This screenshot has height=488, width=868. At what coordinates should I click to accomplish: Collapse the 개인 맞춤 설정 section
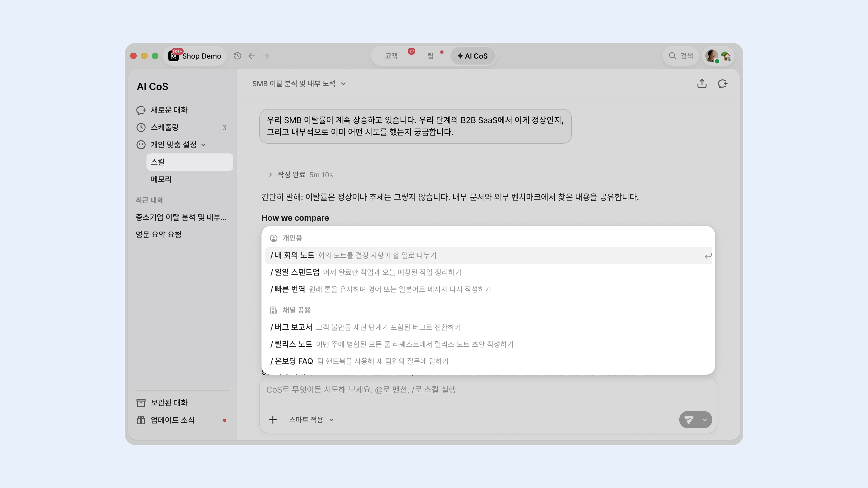203,145
